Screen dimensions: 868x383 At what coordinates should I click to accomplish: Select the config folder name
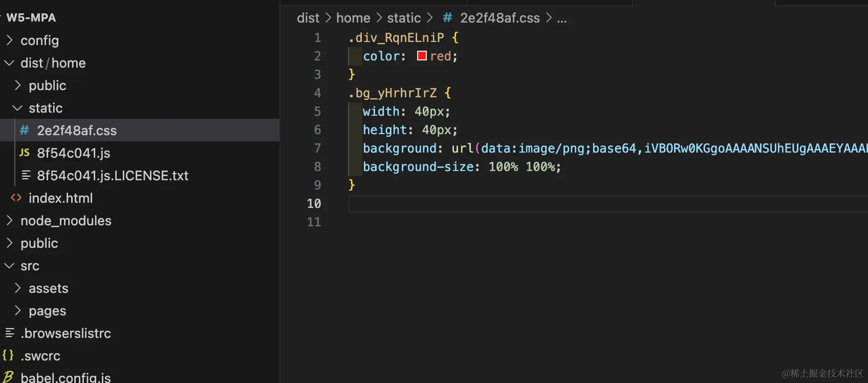[x=39, y=40]
